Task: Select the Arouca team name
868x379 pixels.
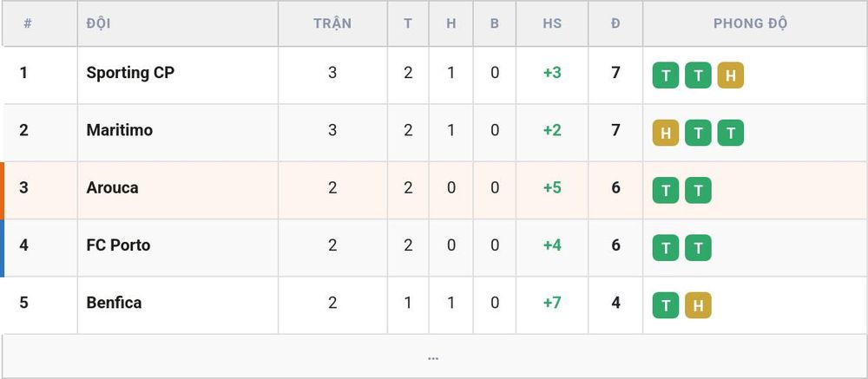Action: [x=112, y=187]
